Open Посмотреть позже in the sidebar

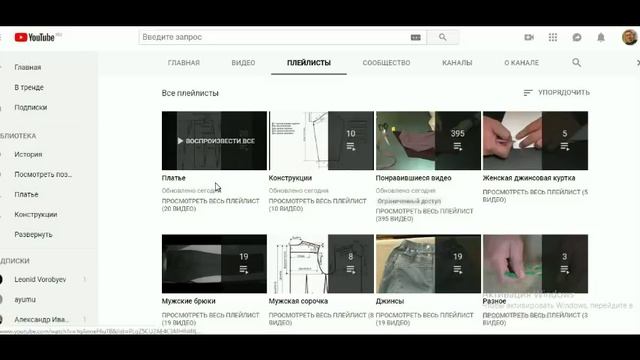[43, 175]
